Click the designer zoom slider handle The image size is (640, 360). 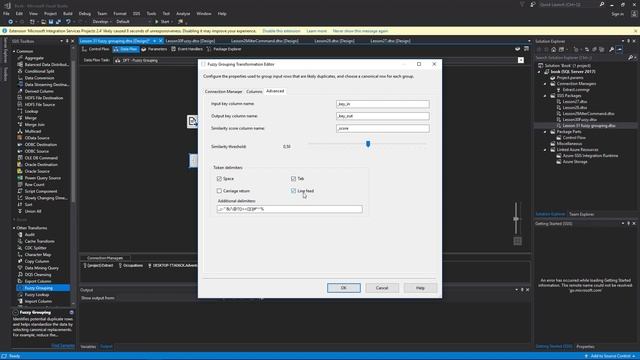pyautogui.click(x=516, y=219)
